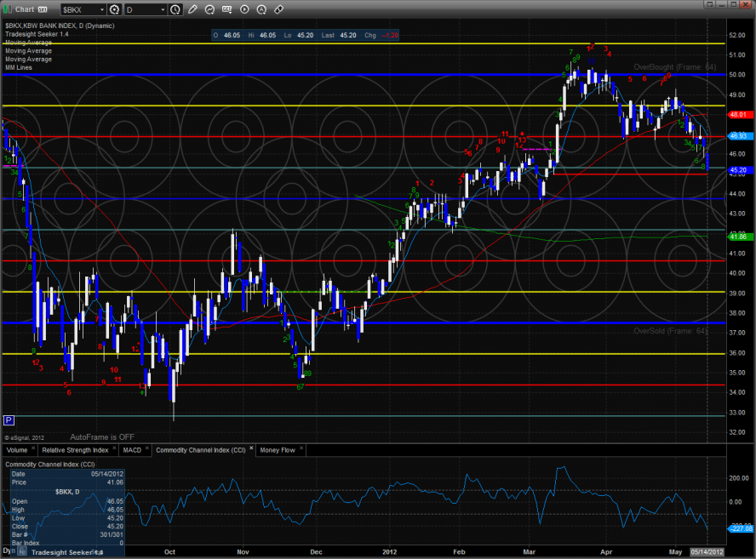The image size is (756, 559).
Task: Click the AutoFrame is OFF text
Action: tap(102, 436)
